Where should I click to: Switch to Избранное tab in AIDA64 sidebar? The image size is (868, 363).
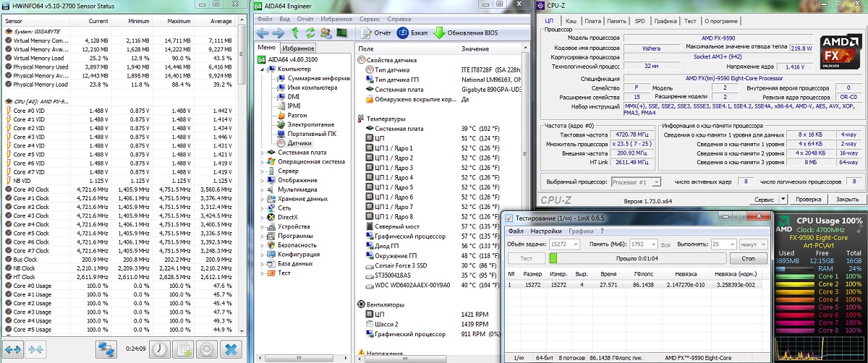click(297, 48)
